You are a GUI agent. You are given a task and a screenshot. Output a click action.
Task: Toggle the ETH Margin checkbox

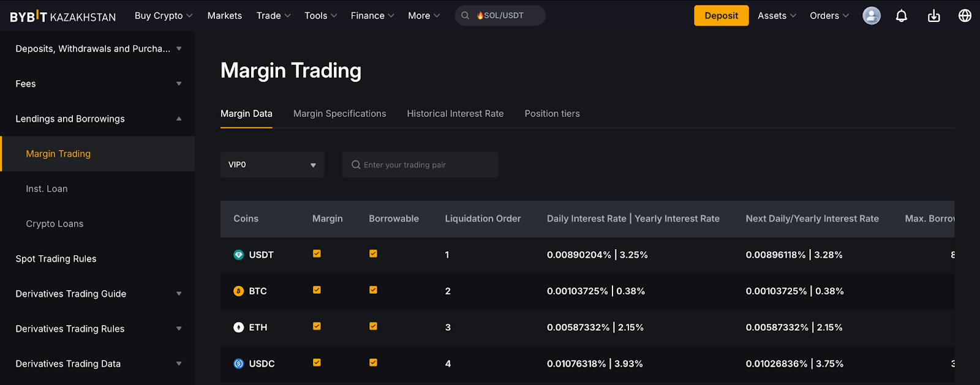point(317,326)
